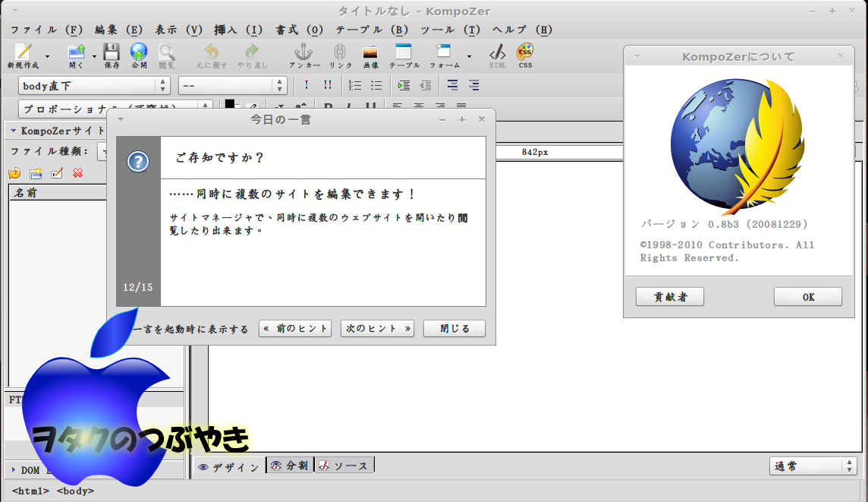Apply the numbered list icon
Screen dimensions: 868x502
(x=355, y=85)
